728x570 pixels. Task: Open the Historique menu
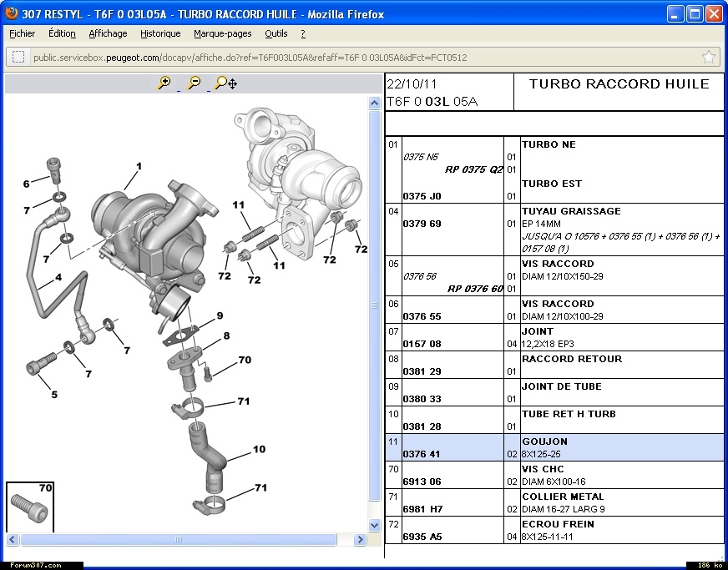click(x=160, y=34)
